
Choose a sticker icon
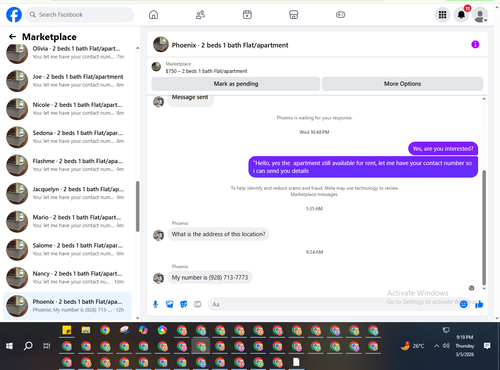184,304
